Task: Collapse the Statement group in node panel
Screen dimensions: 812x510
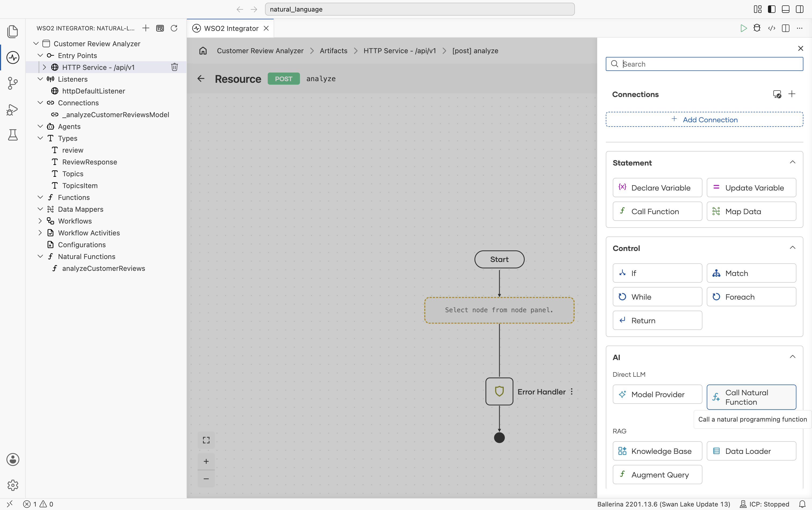Action: click(793, 163)
